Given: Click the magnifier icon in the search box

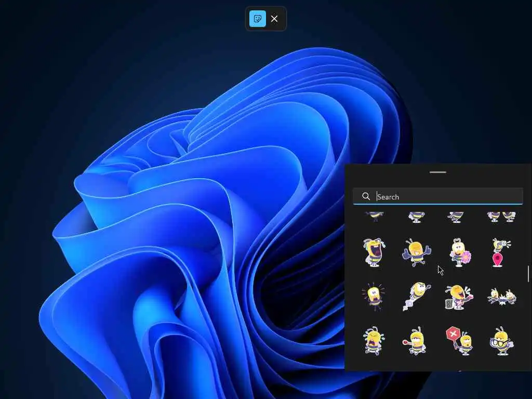Looking at the screenshot, I should tap(366, 196).
